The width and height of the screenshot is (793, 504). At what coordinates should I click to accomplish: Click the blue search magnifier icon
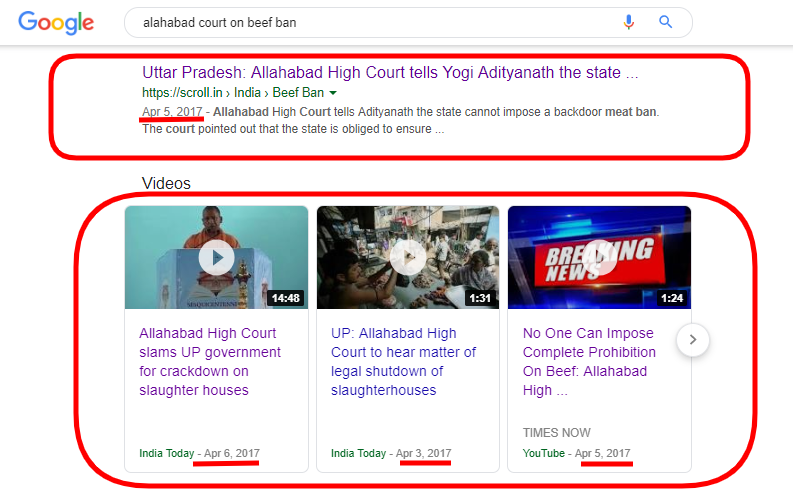[x=666, y=22]
